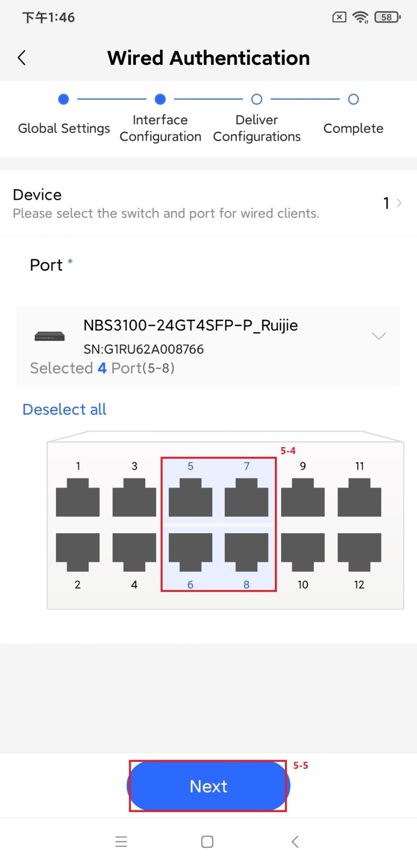The width and height of the screenshot is (417, 868).
Task: Tap the Deliver Configurations step
Action: pos(256,99)
